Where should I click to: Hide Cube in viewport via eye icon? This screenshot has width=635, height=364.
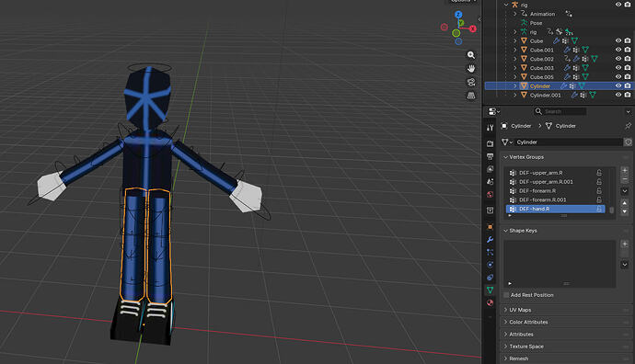[x=618, y=40]
